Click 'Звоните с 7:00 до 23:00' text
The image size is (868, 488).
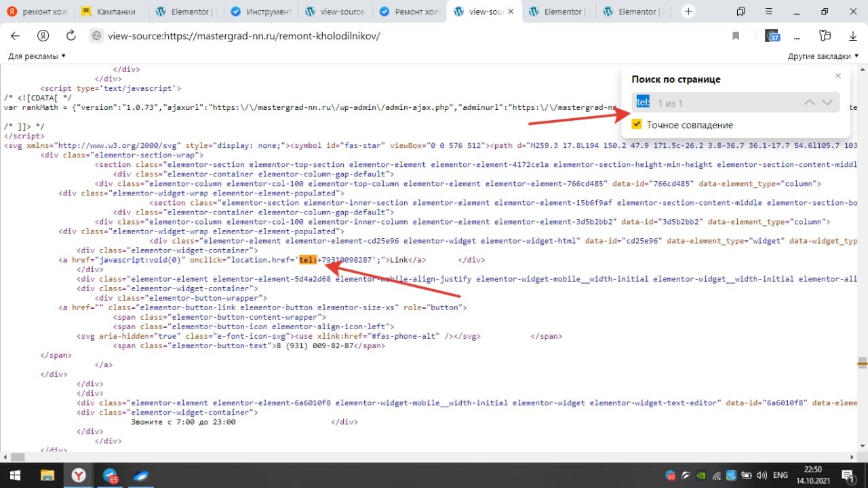182,421
